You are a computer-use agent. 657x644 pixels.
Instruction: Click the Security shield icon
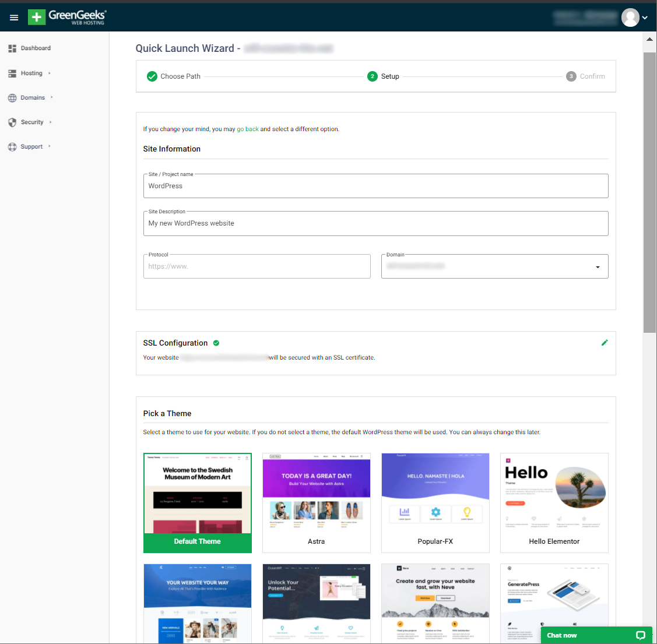12,122
